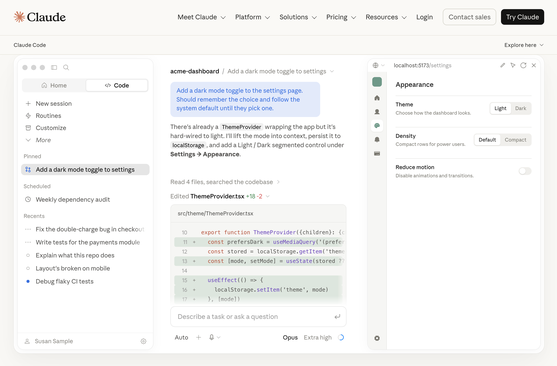Expand the Platform menu

pos(252,17)
